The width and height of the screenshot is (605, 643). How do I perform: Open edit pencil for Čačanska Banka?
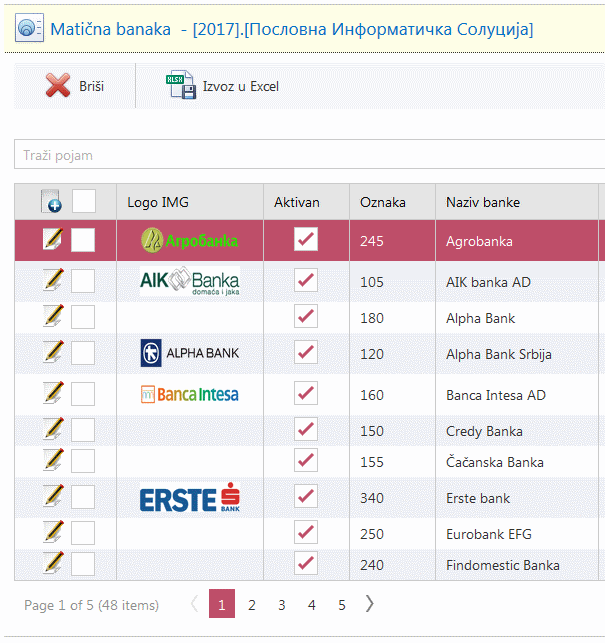pyautogui.click(x=53, y=461)
